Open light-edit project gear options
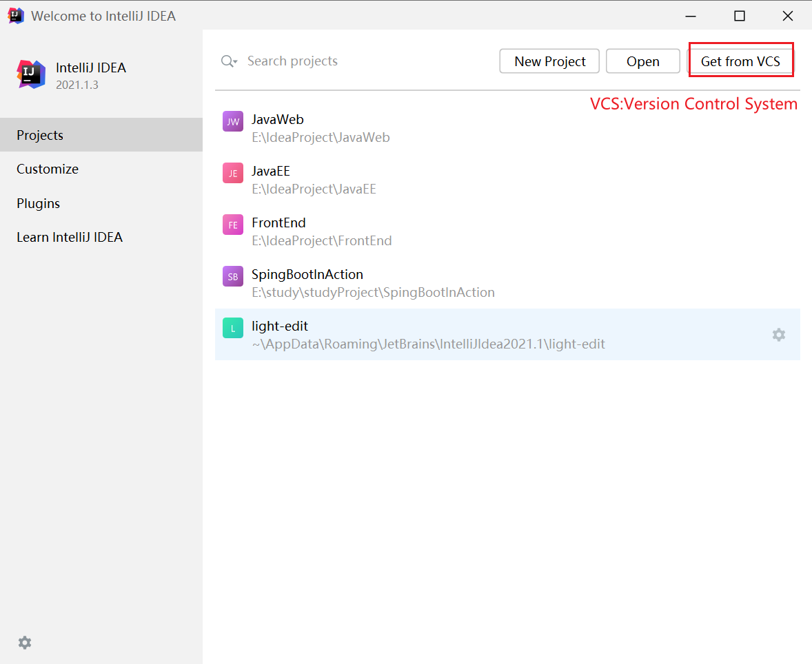Screen dimensions: 812x664 [778, 335]
